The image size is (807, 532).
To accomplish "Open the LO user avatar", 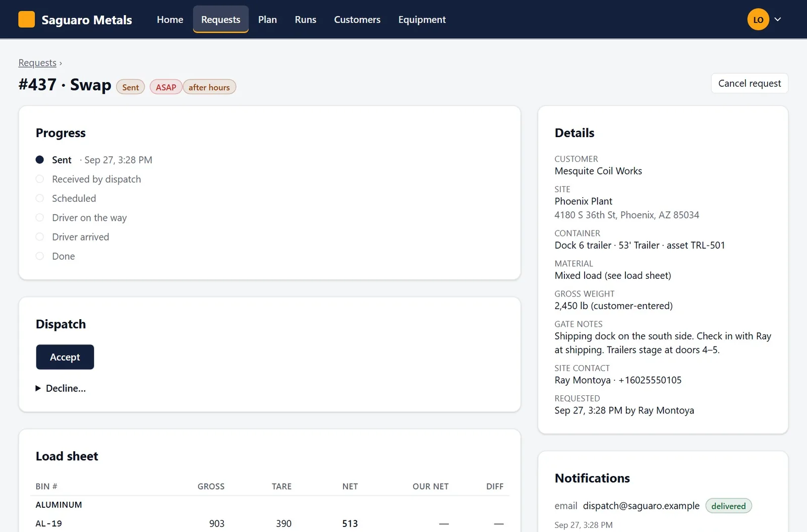I will point(758,20).
